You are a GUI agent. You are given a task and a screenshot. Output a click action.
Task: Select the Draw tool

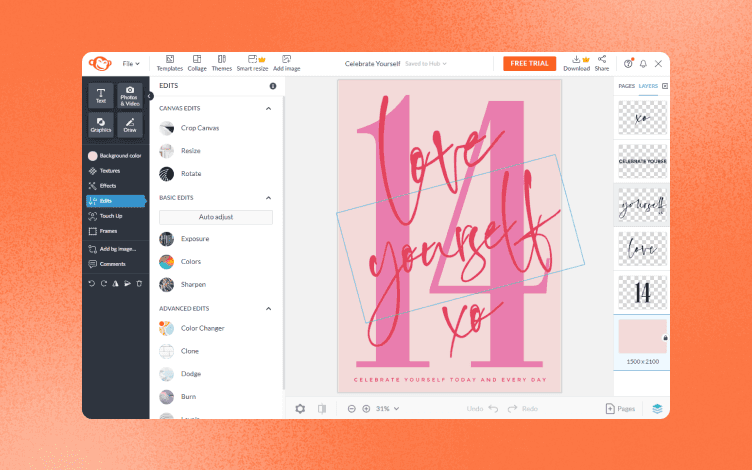click(x=130, y=125)
